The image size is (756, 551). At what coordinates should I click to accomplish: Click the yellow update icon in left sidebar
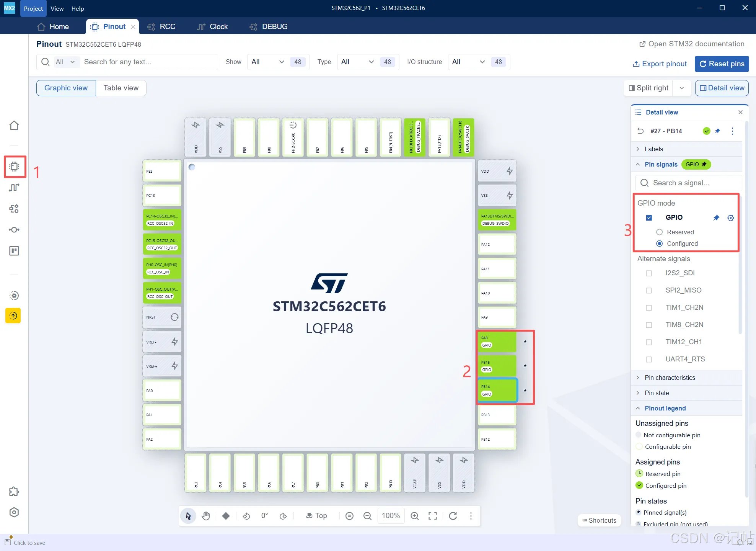pyautogui.click(x=13, y=316)
